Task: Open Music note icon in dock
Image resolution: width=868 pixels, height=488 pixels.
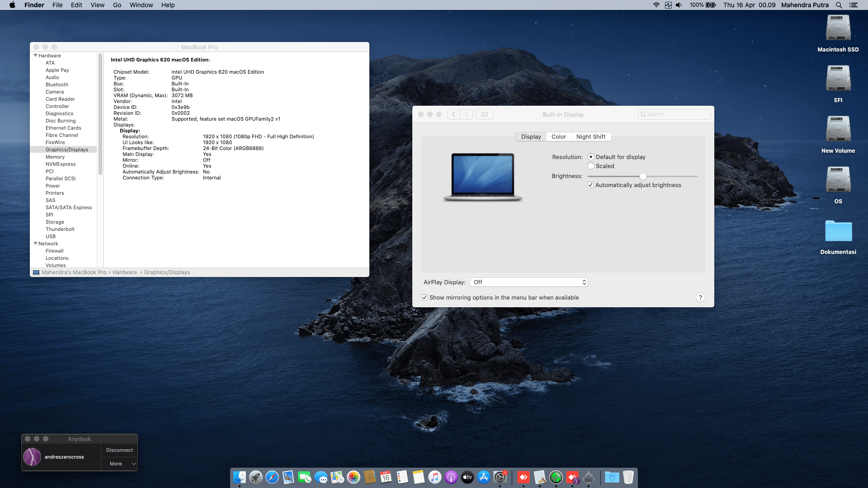Action: pos(435,477)
